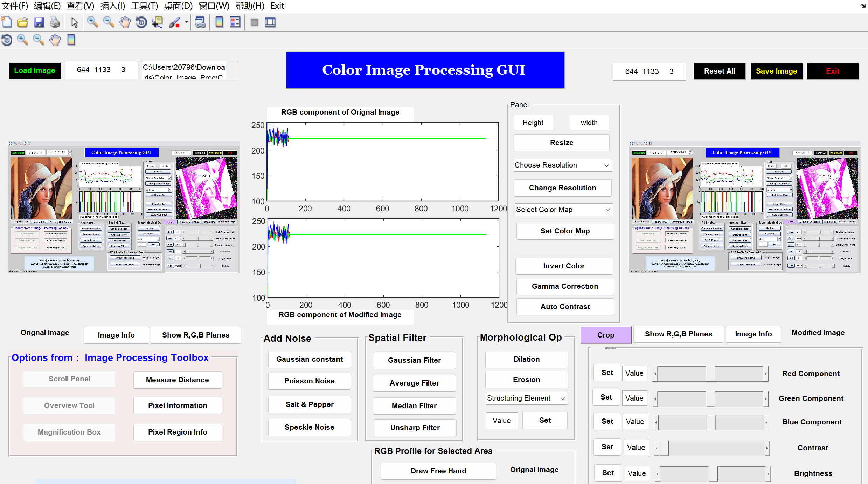This screenshot has width=868, height=484.
Task: Open the Select Color Map dropdown
Action: tap(562, 209)
